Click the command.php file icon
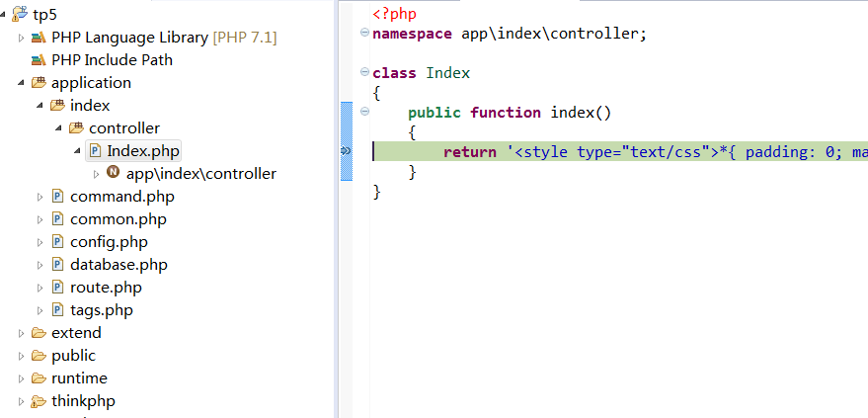Screen dimensions: 868x418 57,196
